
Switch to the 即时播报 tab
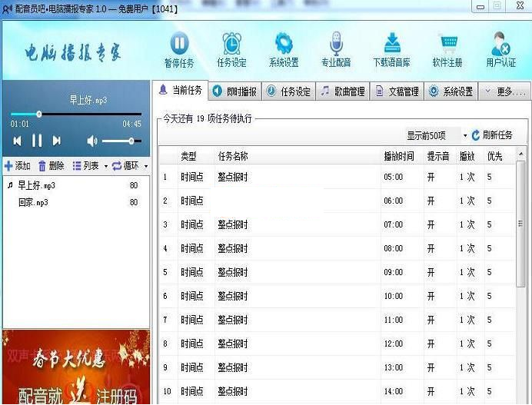tap(235, 91)
